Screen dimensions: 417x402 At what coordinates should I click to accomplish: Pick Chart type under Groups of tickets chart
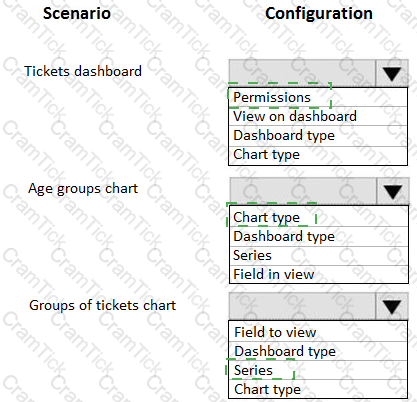pyautogui.click(x=318, y=389)
